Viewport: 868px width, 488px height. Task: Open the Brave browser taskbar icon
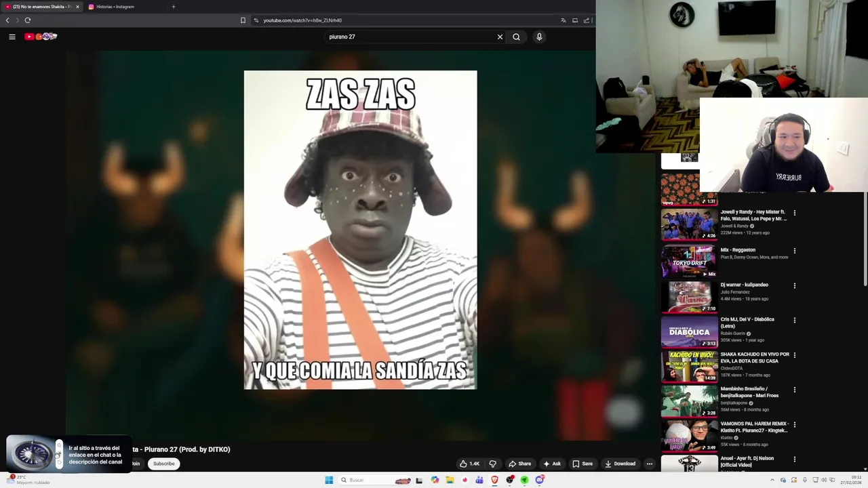click(x=494, y=480)
